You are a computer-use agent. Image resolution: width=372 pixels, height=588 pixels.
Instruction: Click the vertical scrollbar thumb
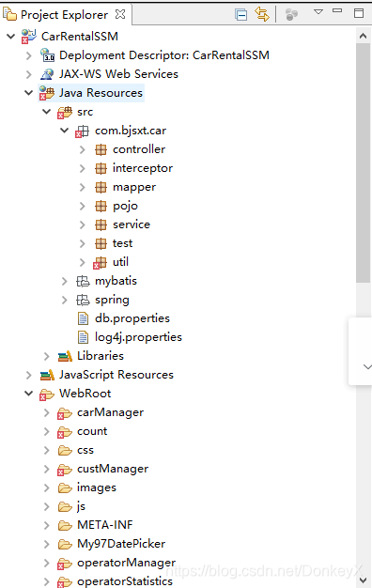click(x=363, y=163)
